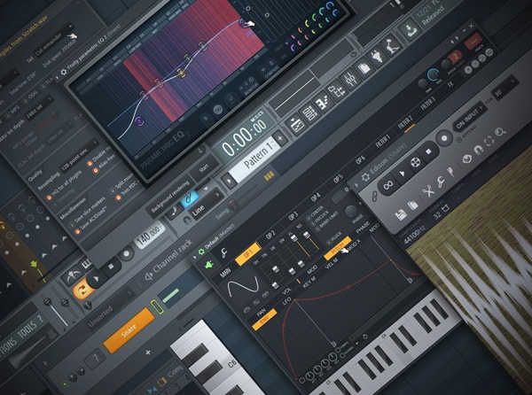The height and width of the screenshot is (395, 532).
Task: Select the orange PITCH button in Sytrus
Action: [x=338, y=249]
